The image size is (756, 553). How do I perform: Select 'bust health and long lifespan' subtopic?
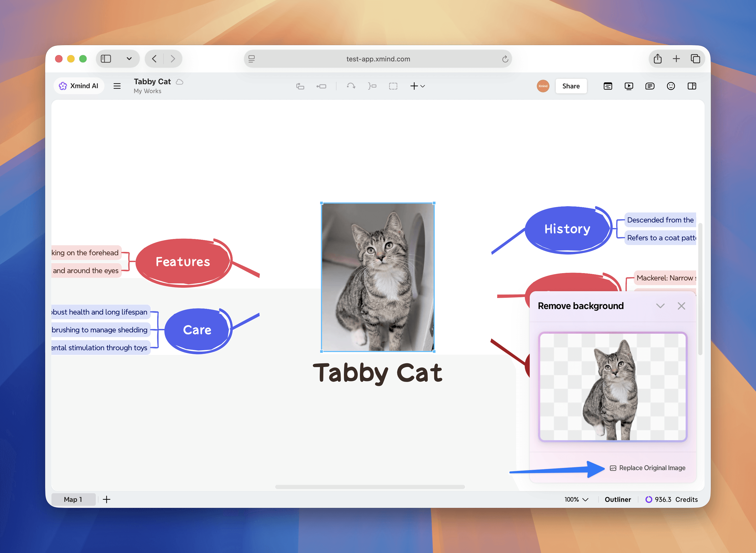(x=100, y=312)
